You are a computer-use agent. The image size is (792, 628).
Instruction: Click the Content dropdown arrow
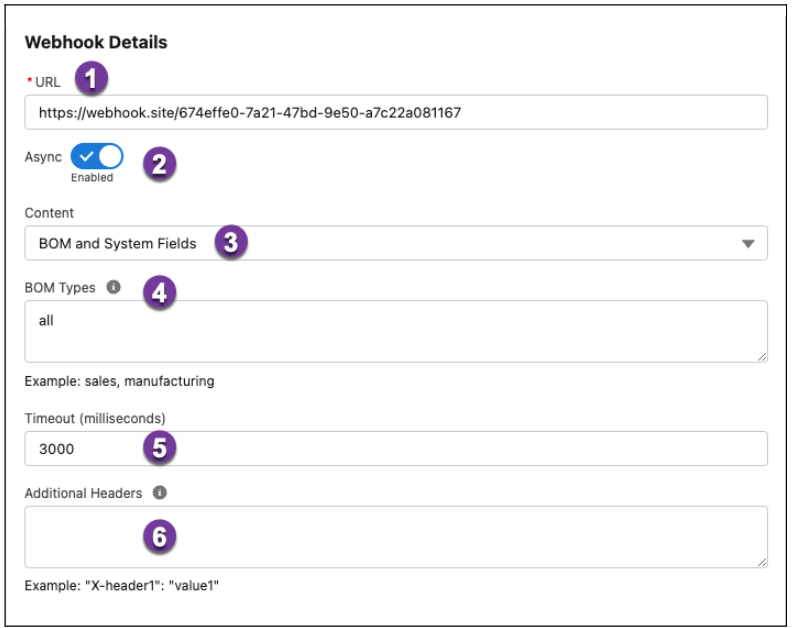point(748,244)
